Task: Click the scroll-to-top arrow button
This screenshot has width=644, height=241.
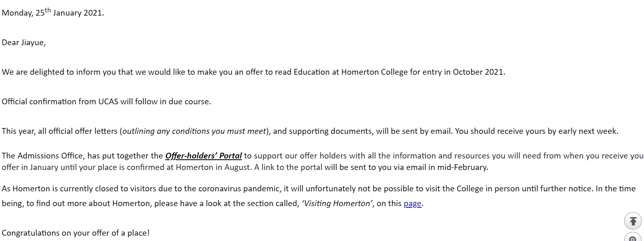Action: click(632, 221)
